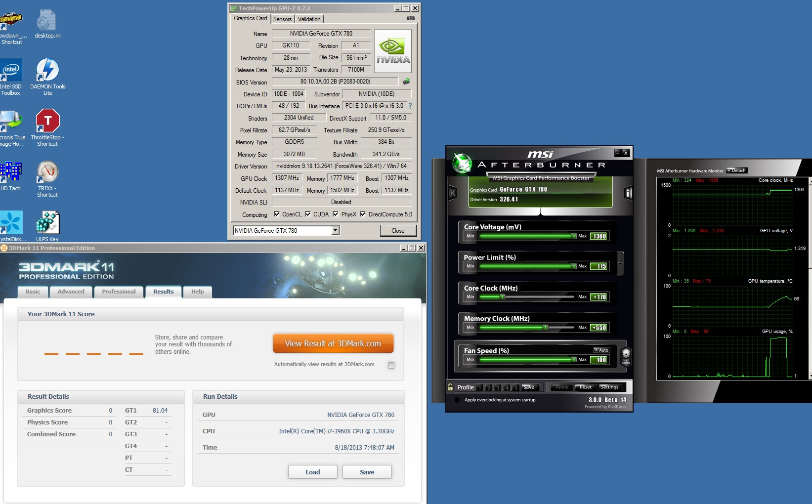The height and width of the screenshot is (504, 812).
Task: Open Afterburner information i button
Action: coord(628,193)
